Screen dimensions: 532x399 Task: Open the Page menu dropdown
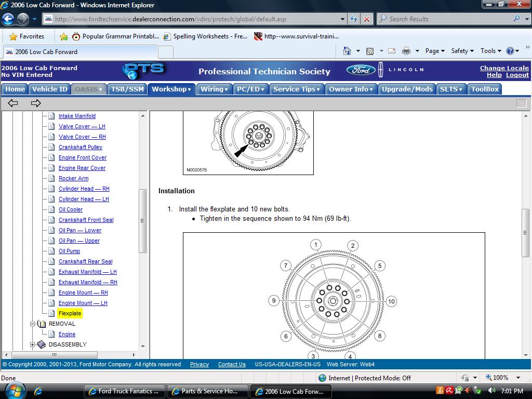pyautogui.click(x=435, y=51)
